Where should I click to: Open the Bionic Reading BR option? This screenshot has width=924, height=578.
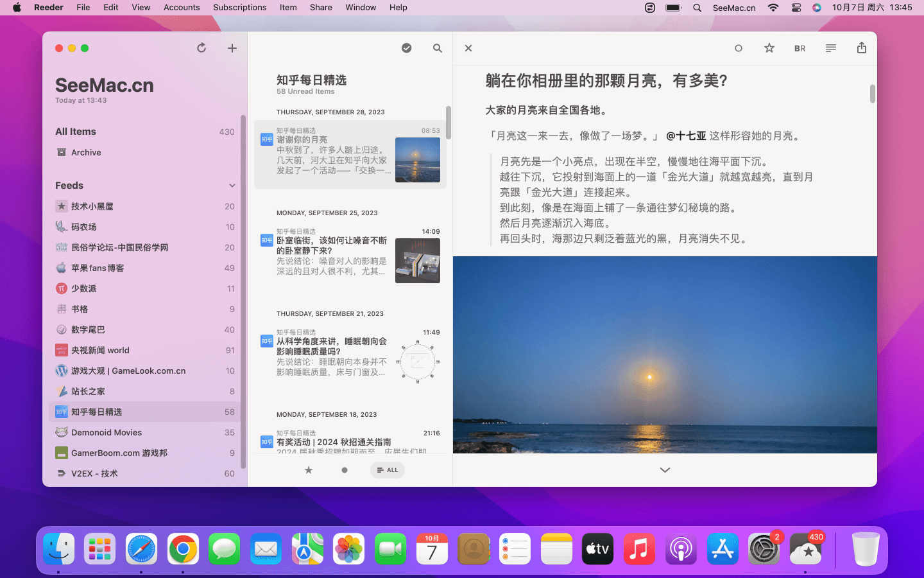pos(800,48)
